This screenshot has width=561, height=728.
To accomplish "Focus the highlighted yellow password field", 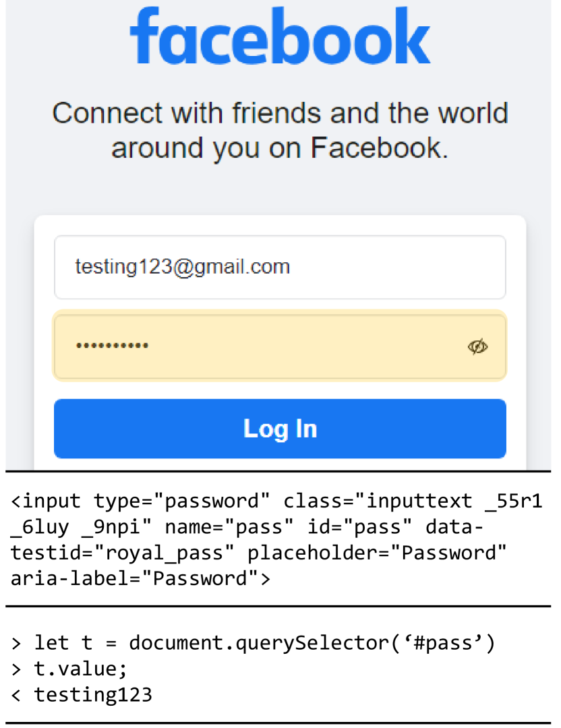I will point(280,346).
